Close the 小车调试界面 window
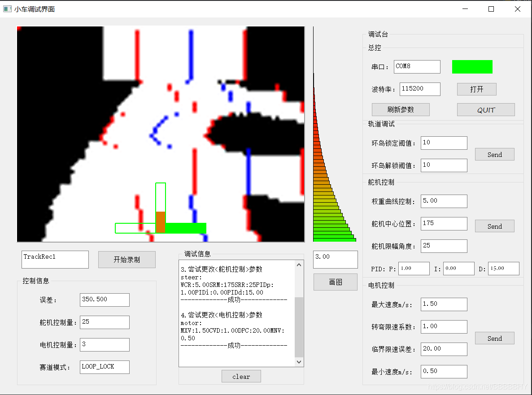Image resolution: width=532 pixels, height=395 pixels. pyautogui.click(x=517, y=9)
